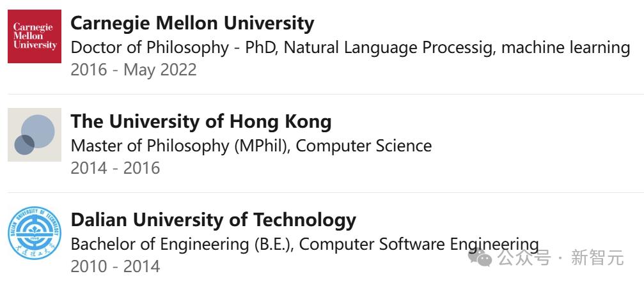Click the 'Natural Language Processig' field of study
This screenshot has height=283, width=644.
click(386, 47)
